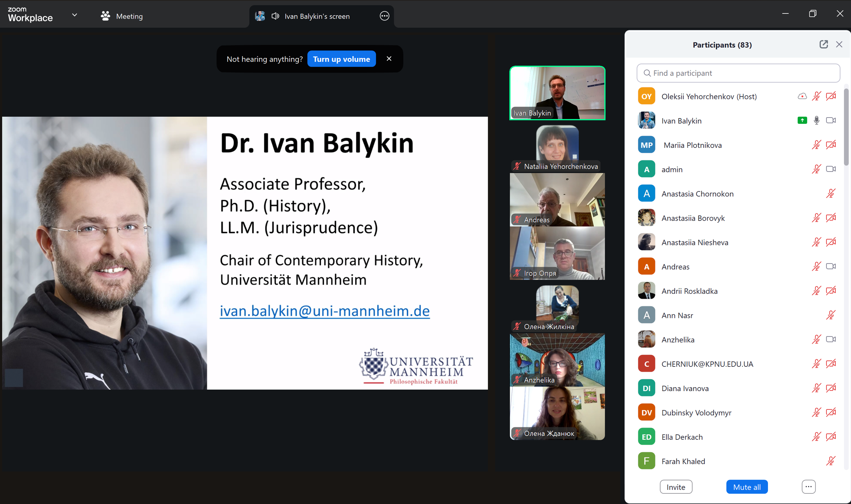
Task: Click the Invite button
Action: pos(675,487)
